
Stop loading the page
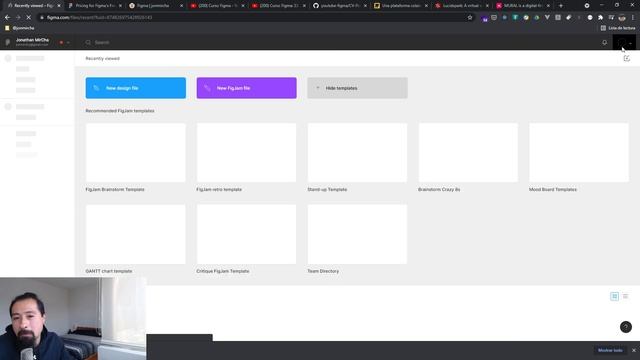click(x=29, y=18)
